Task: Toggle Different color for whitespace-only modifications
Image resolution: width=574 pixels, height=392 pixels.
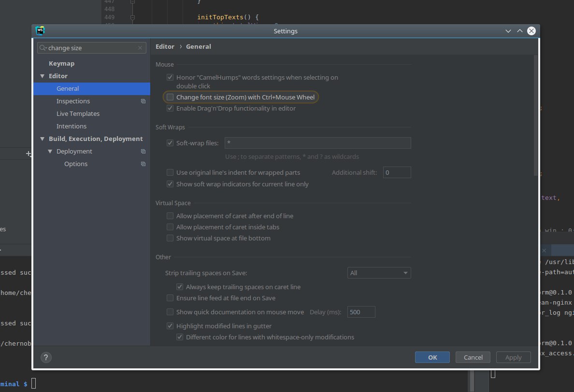Action: click(180, 337)
